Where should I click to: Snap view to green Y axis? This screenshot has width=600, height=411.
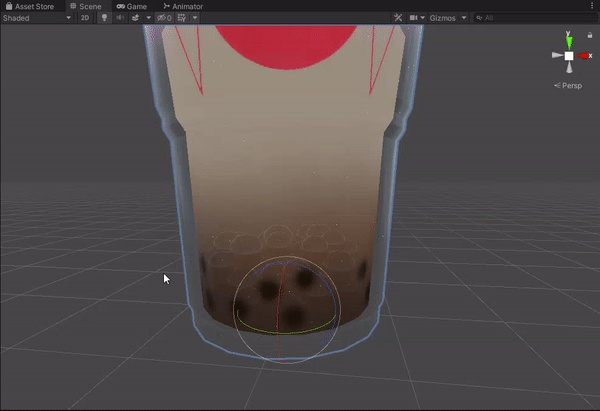[x=569, y=40]
